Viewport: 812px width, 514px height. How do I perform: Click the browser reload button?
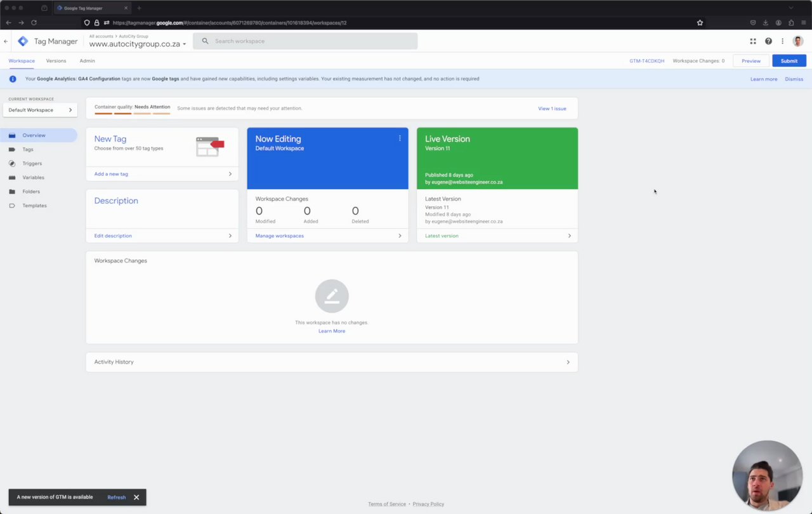pyautogui.click(x=34, y=23)
